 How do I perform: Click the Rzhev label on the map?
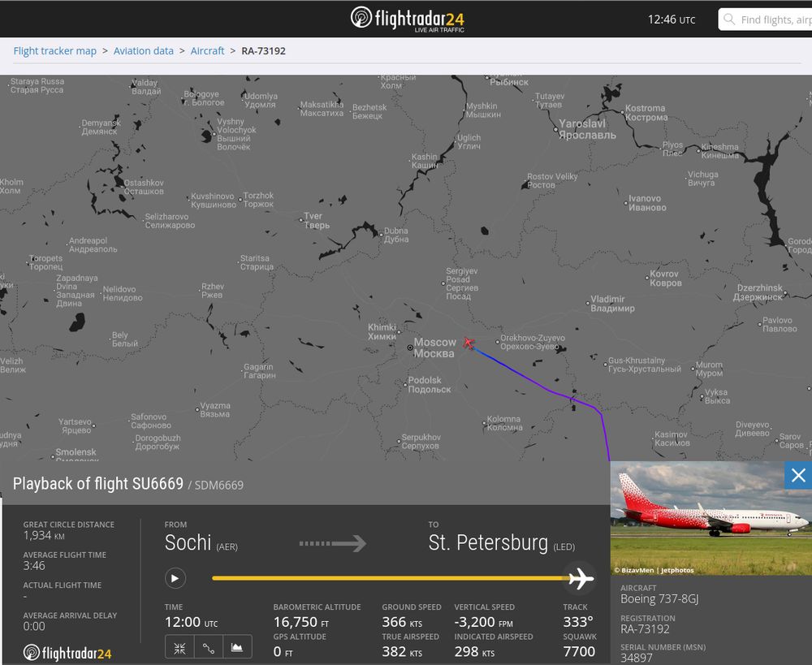(212, 291)
